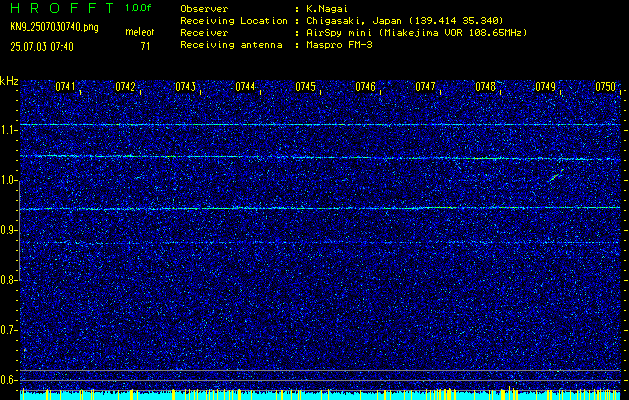Click the 0.7 frequency axis label

pos(9,330)
